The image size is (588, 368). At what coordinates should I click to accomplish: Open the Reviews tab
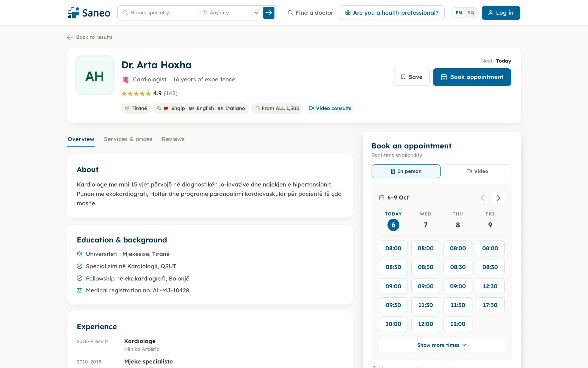pyautogui.click(x=173, y=139)
